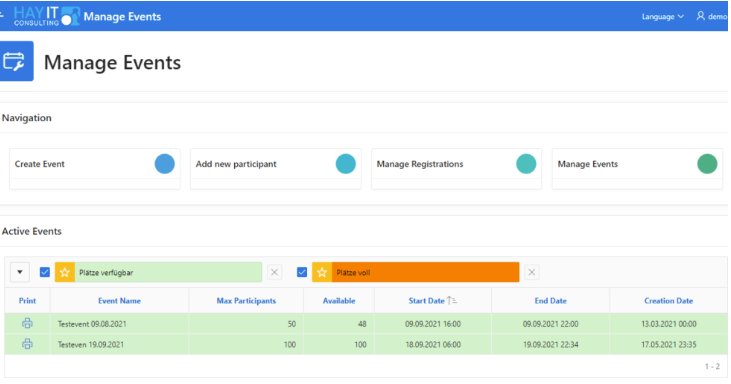Open the demo user menu
This screenshot has width=731, height=384.
712,16
